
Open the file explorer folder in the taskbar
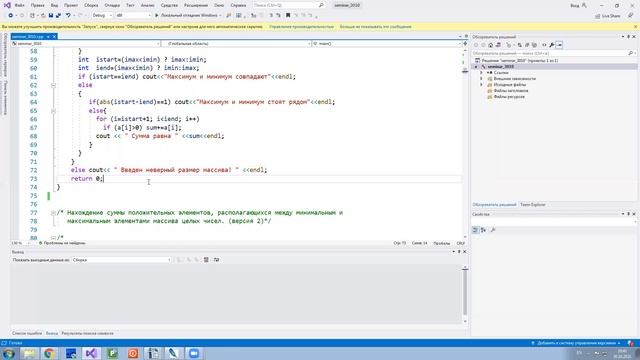[x=29, y=353]
